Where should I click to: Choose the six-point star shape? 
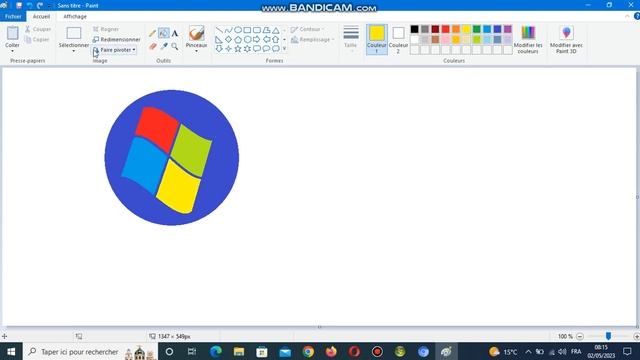(x=247, y=49)
